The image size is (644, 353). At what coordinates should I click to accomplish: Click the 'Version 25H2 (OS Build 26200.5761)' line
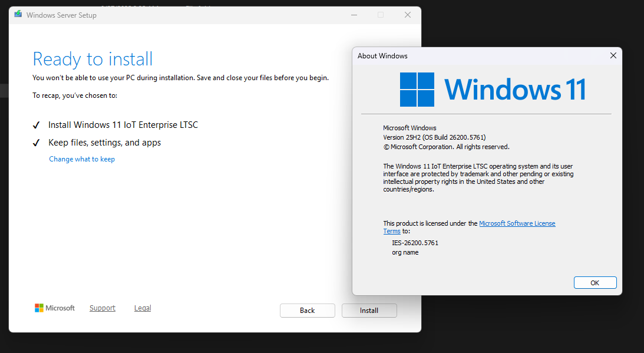434,137
